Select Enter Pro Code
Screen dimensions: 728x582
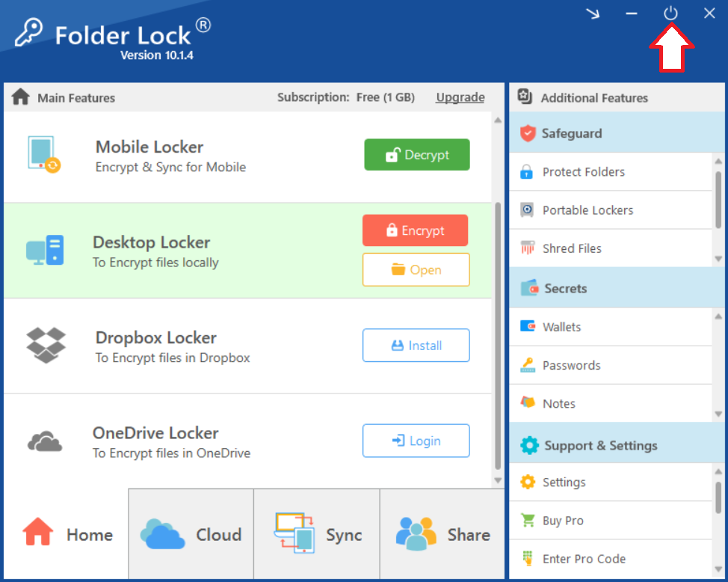pos(611,558)
